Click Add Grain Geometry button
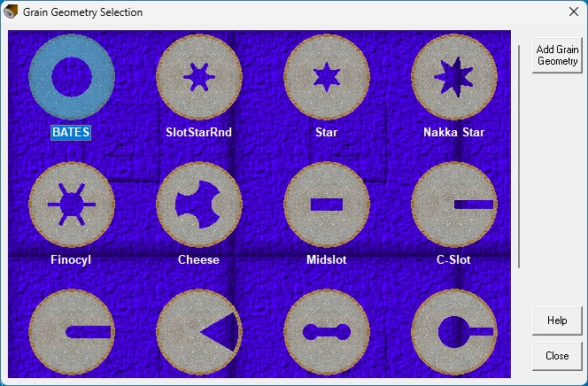 [557, 55]
